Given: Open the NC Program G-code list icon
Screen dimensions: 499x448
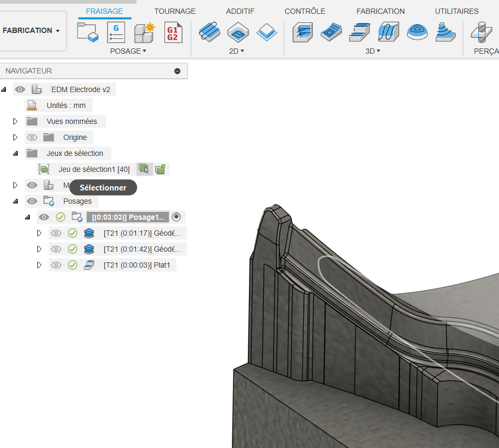Looking at the screenshot, I should 116,32.
